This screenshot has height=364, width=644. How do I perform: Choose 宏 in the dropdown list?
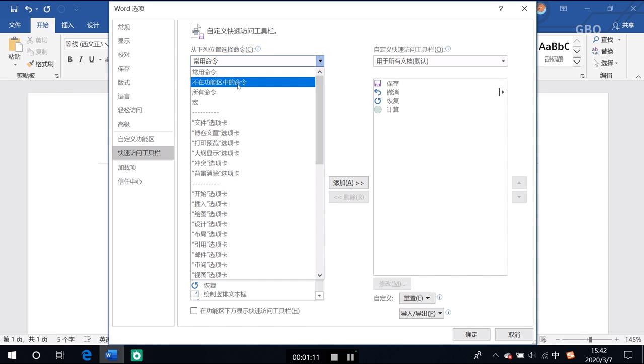click(x=253, y=102)
